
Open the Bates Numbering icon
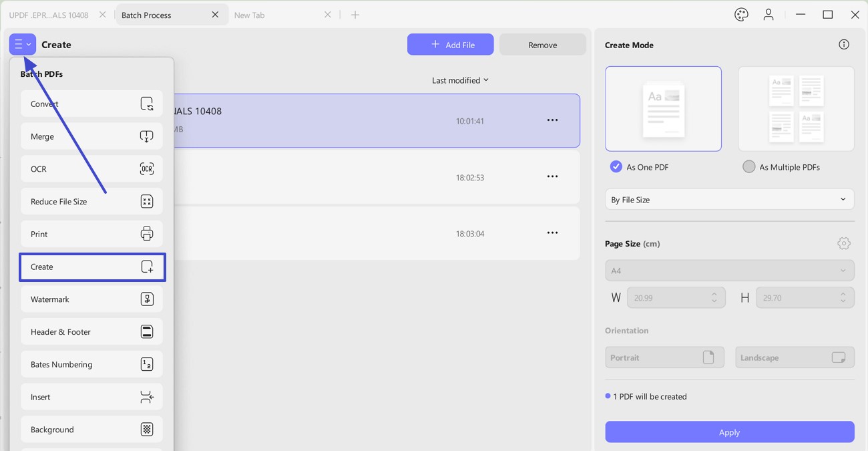[x=147, y=364]
